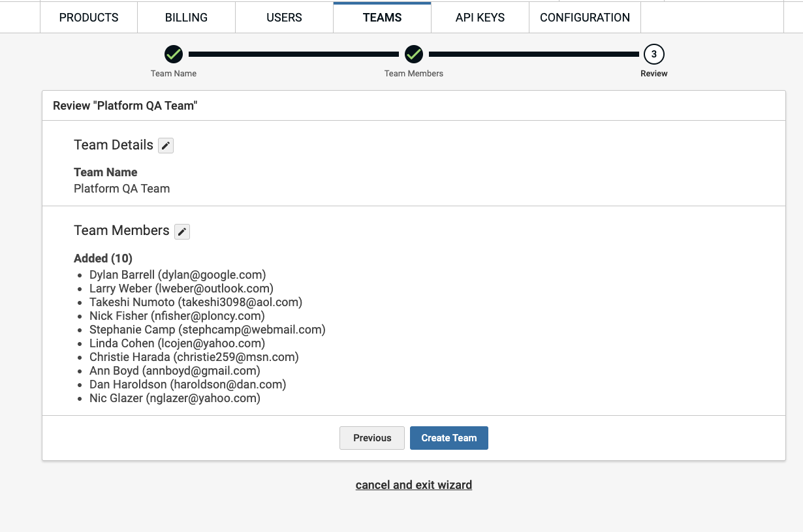This screenshot has width=803, height=532.
Task: Select the Nic Glazer member entry
Action: tap(175, 398)
